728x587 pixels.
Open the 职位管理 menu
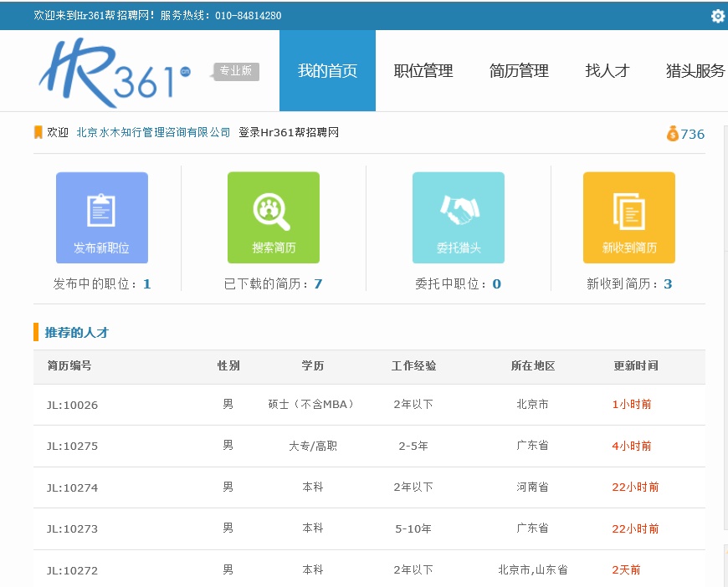click(423, 70)
